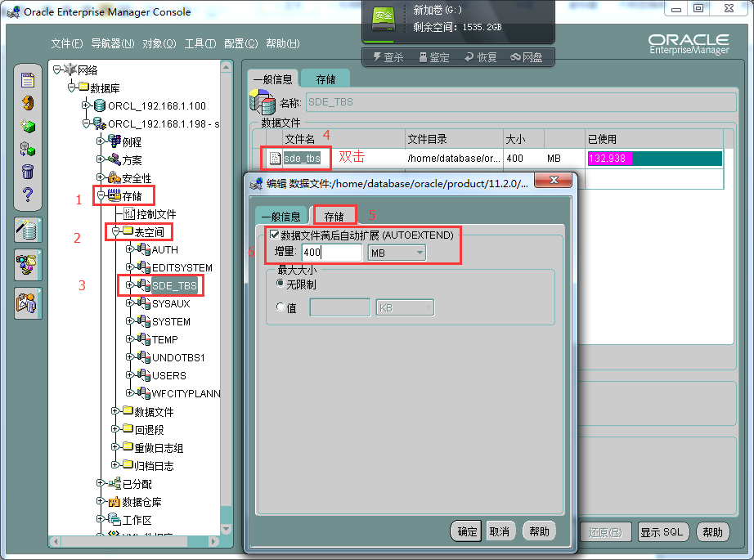The width and height of the screenshot is (754, 560).
Task: Expand the 重做日志组 redo log folder
Action: tap(115, 447)
